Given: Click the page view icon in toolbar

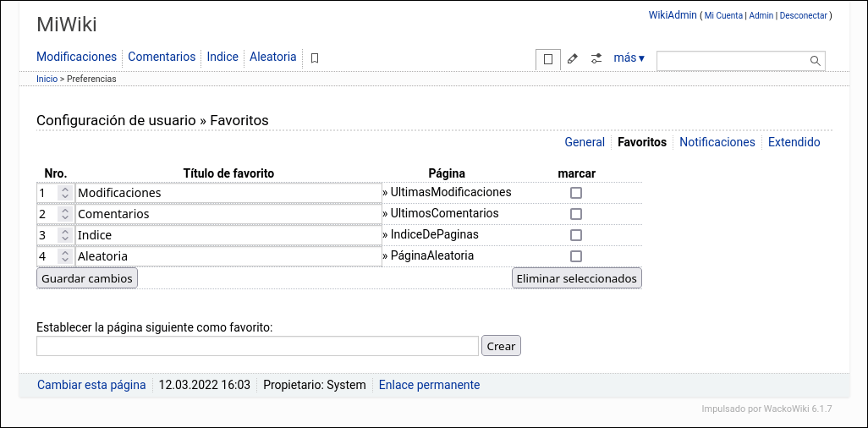Looking at the screenshot, I should (x=548, y=59).
